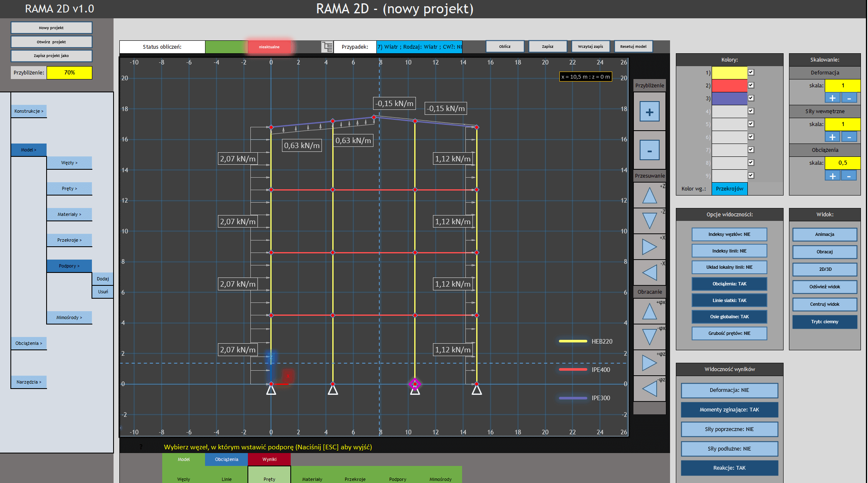Pan view up with +Z arrow
868x483 pixels.
click(x=649, y=195)
